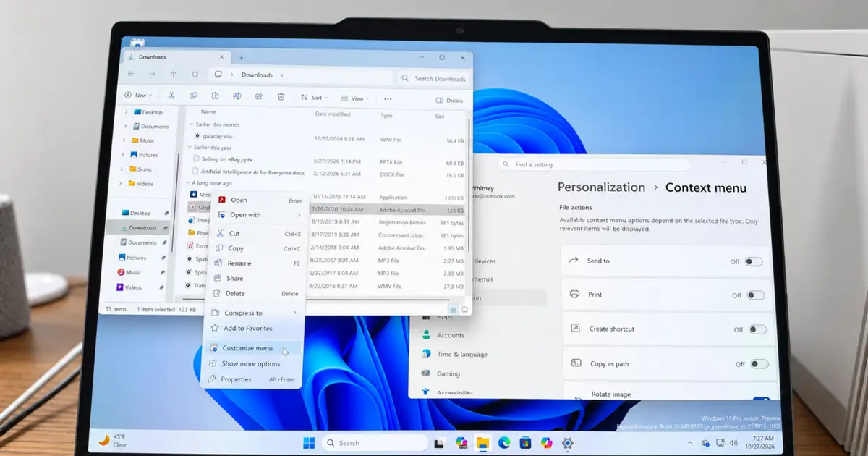Viewport: 868px width, 456px height.
Task: Launch Microsoft Edge from the taskbar
Action: 504,442
